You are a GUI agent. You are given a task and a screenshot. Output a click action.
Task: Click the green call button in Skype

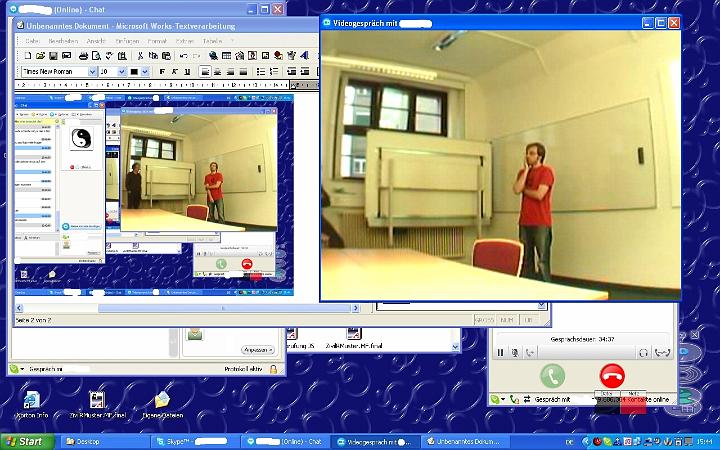tap(552, 376)
